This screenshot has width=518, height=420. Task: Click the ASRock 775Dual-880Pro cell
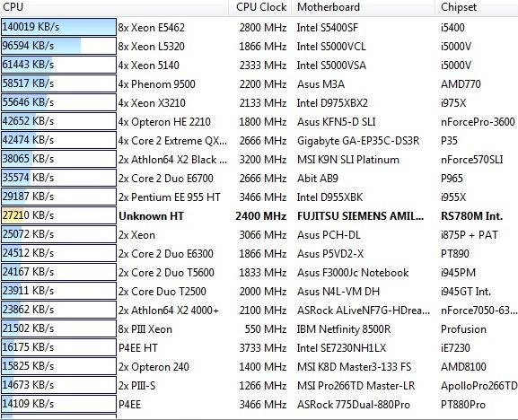click(x=354, y=404)
